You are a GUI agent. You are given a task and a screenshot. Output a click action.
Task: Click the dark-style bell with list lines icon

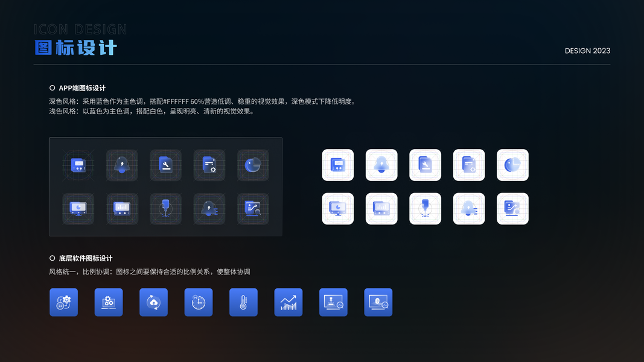209,209
